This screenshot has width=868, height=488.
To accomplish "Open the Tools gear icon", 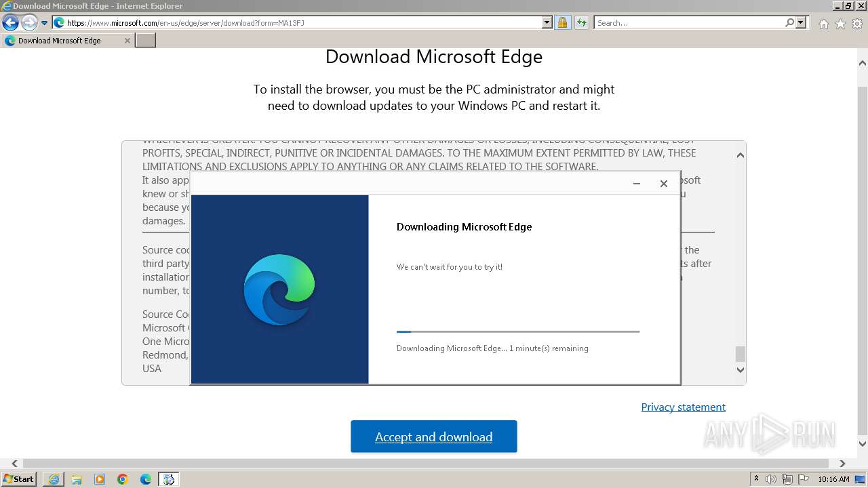I will (x=857, y=24).
